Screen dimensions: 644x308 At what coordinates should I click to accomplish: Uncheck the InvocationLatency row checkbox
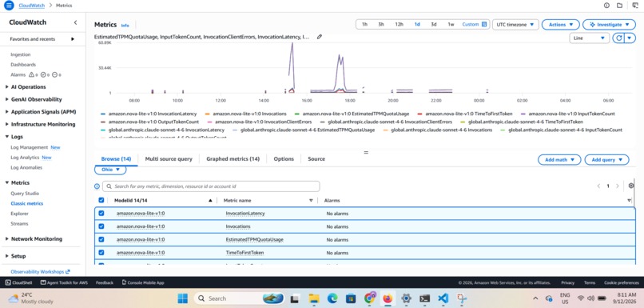pos(101,214)
